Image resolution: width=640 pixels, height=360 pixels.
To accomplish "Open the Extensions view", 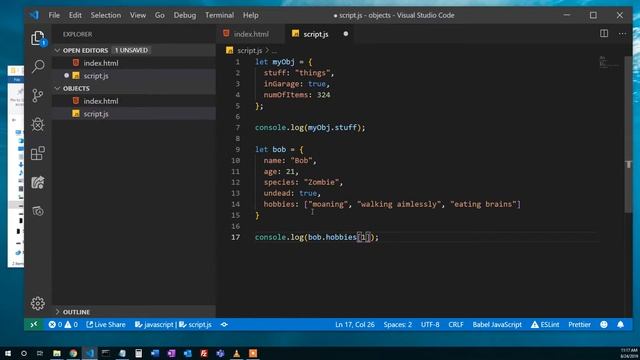I will coord(38,153).
